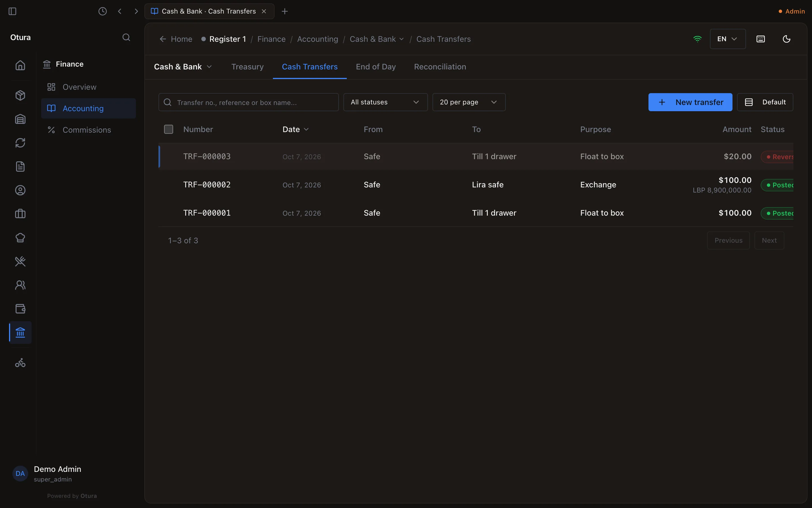Image resolution: width=812 pixels, height=508 pixels.
Task: Go forward with the right arrow
Action: click(x=136, y=11)
